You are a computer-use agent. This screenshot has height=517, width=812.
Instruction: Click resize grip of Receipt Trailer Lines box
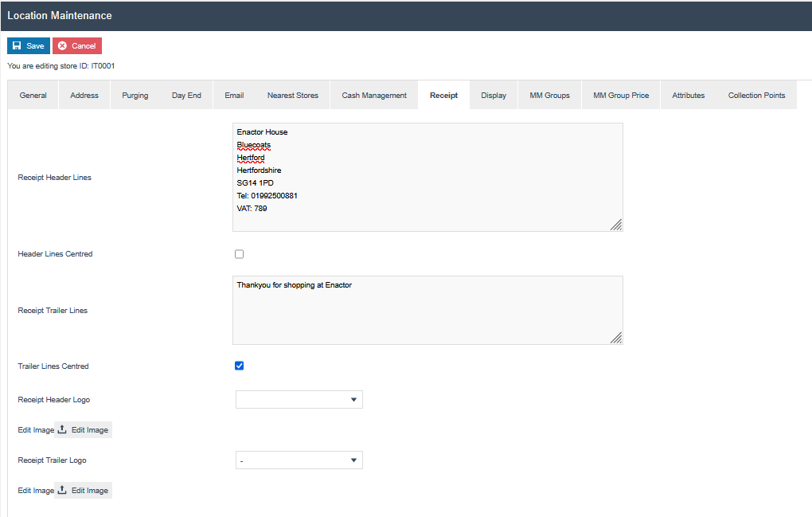615,338
